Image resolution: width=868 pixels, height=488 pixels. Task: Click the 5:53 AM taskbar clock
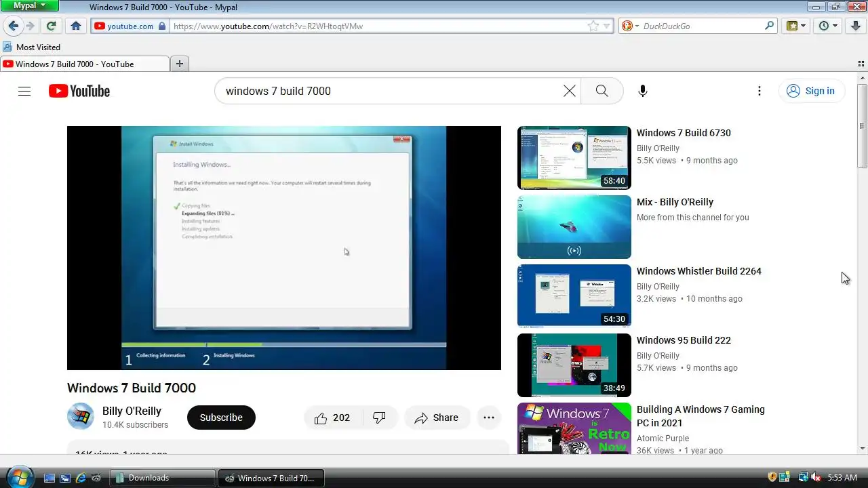(842, 478)
